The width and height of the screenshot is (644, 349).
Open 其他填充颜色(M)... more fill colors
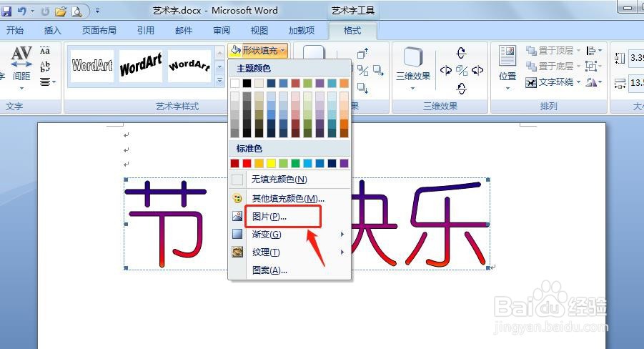coord(289,199)
